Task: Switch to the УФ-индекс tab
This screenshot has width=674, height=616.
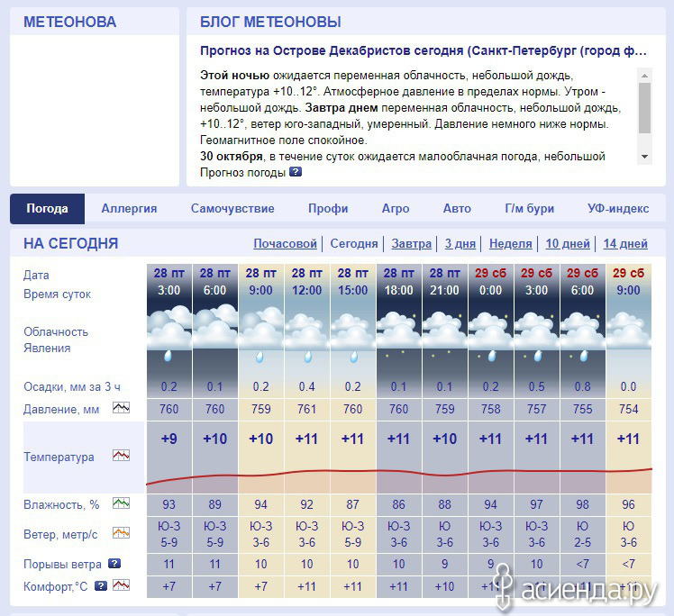Action: click(618, 208)
